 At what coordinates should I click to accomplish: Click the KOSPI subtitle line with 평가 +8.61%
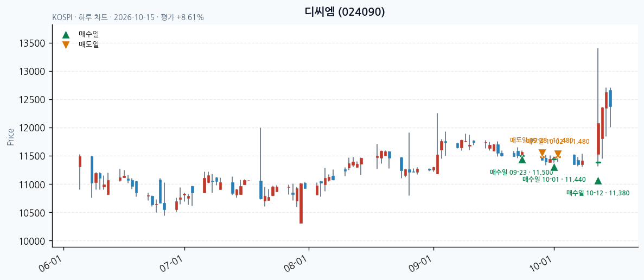[x=128, y=18]
